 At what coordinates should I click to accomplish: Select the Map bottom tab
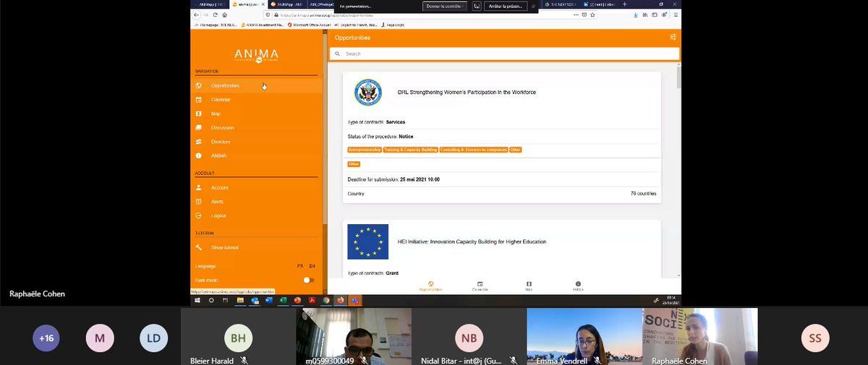529,286
